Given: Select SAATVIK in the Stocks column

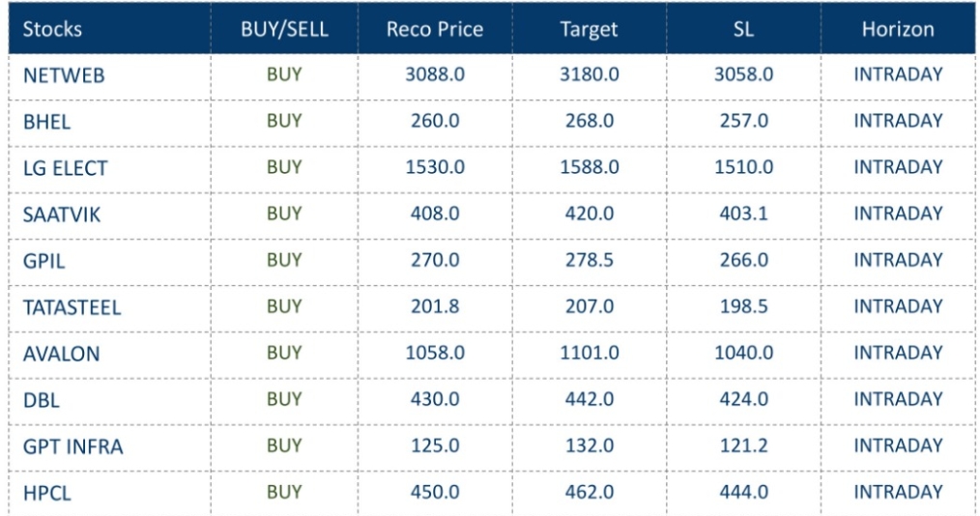Looking at the screenshot, I should click(61, 215).
